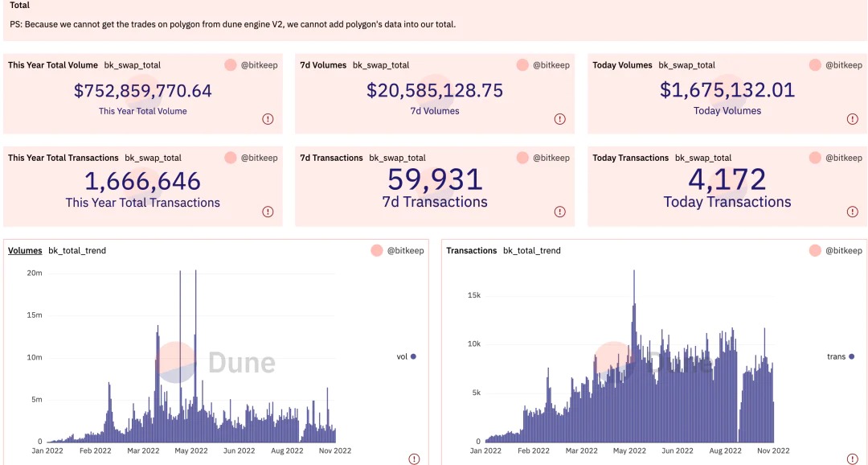Image resolution: width=868 pixels, height=465 pixels.
Task: Toggle the vol series in chart legend
Action: click(406, 356)
